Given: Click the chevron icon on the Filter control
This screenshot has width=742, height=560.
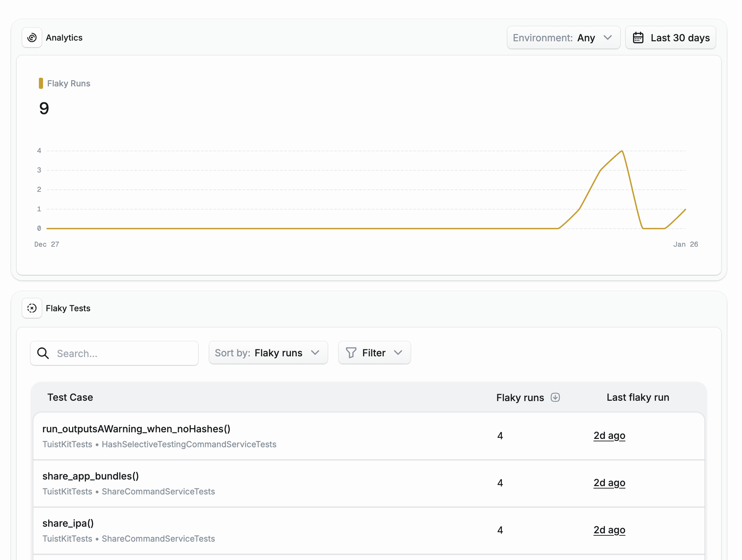Looking at the screenshot, I should (398, 353).
